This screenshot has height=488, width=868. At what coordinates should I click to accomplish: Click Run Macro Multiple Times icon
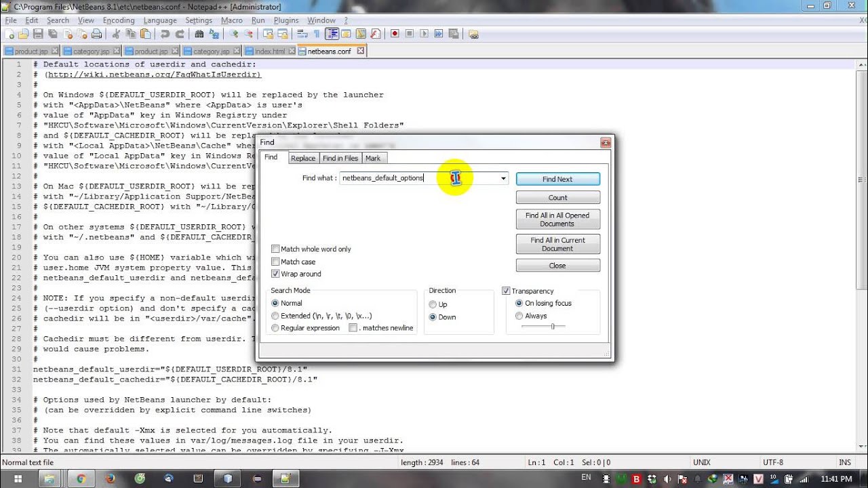click(x=439, y=34)
